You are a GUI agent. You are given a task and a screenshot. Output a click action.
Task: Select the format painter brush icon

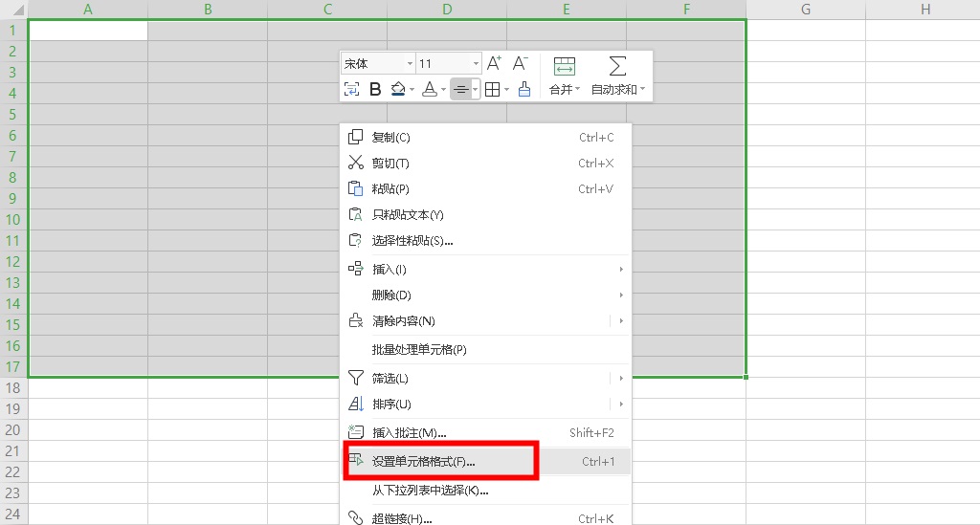coord(524,89)
